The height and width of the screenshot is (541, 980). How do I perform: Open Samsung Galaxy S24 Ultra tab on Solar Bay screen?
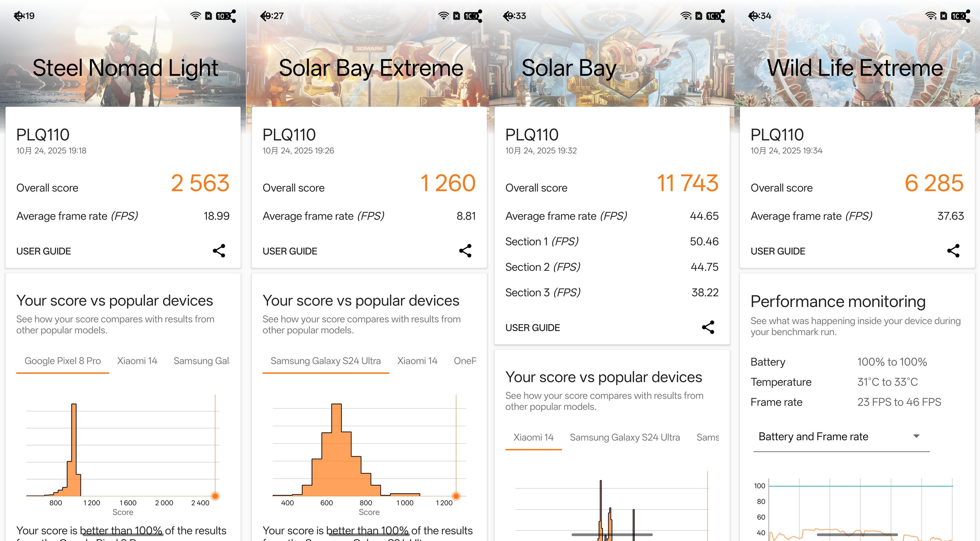coord(625,437)
